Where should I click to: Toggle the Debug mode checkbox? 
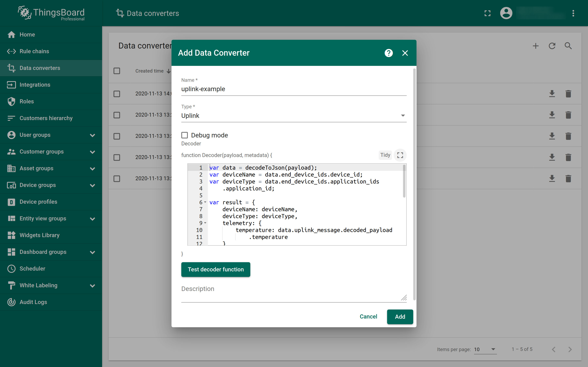tap(185, 135)
